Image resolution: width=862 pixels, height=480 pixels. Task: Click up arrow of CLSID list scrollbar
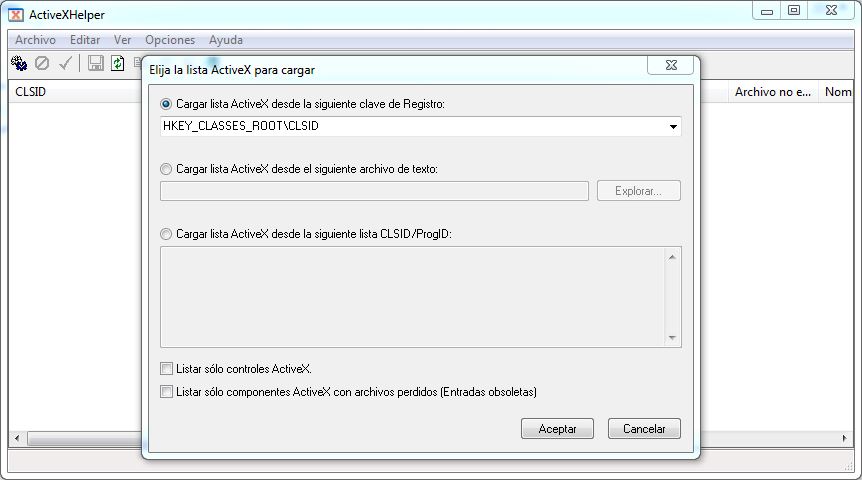672,257
